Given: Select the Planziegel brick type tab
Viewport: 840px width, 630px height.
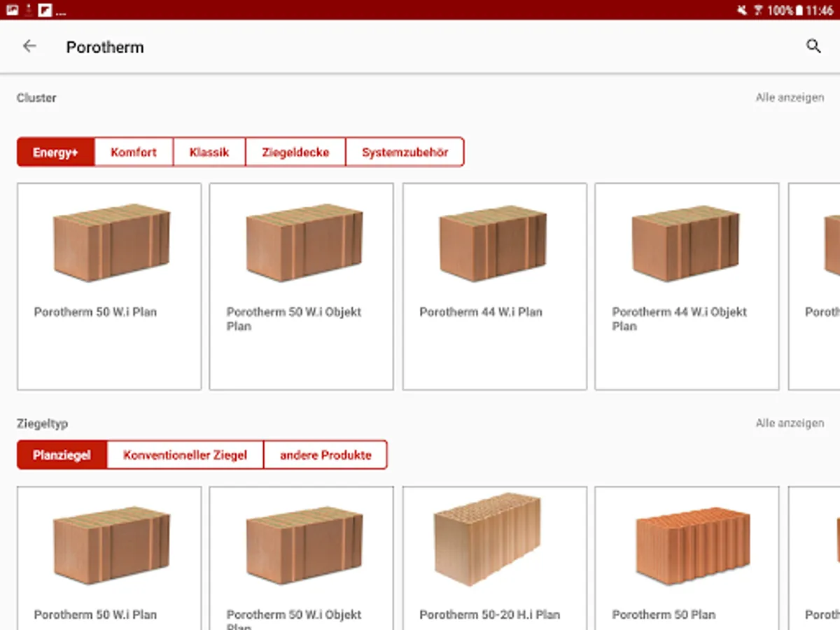Looking at the screenshot, I should pos(62,455).
